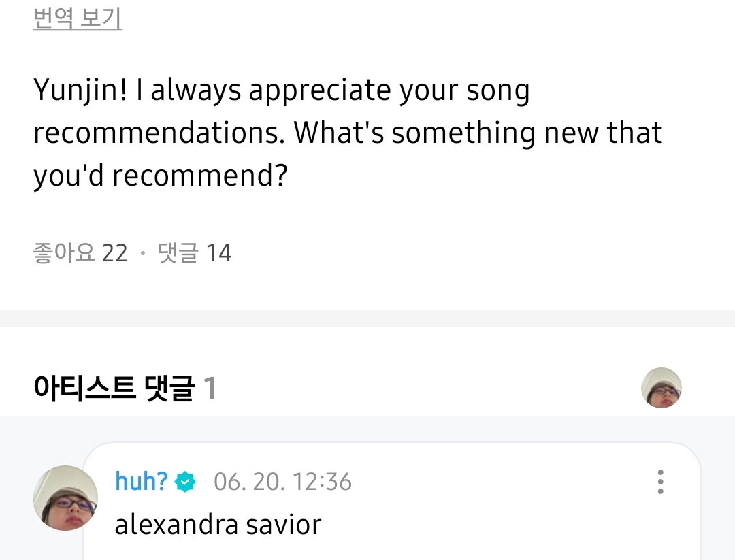The width and height of the screenshot is (735, 560).
Task: Open the three-dot menu on artist comment
Action: (660, 482)
